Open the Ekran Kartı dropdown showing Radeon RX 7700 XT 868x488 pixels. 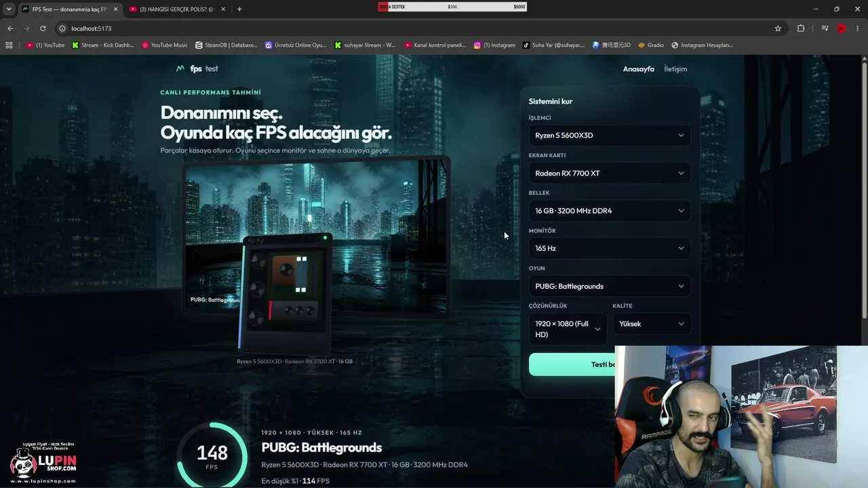point(610,173)
